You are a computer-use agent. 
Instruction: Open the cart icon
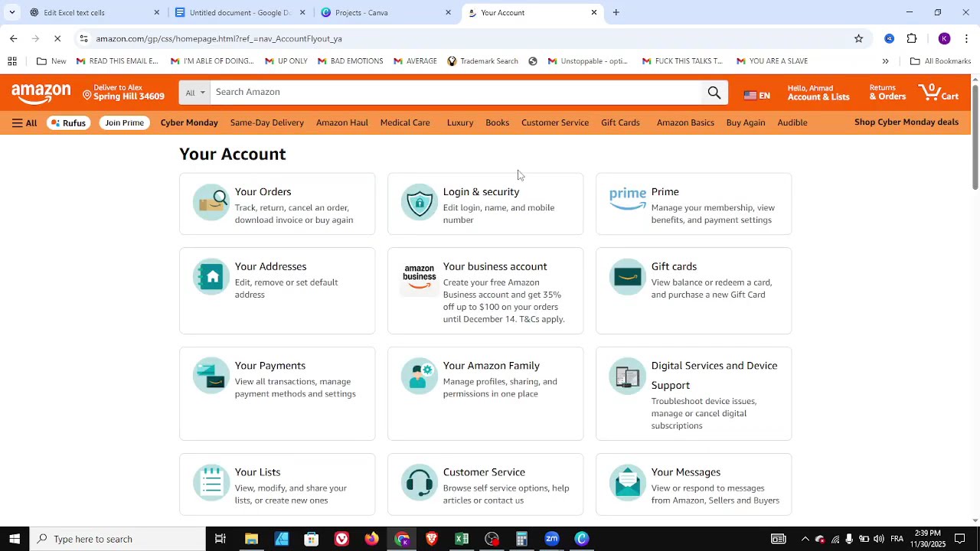tap(939, 93)
